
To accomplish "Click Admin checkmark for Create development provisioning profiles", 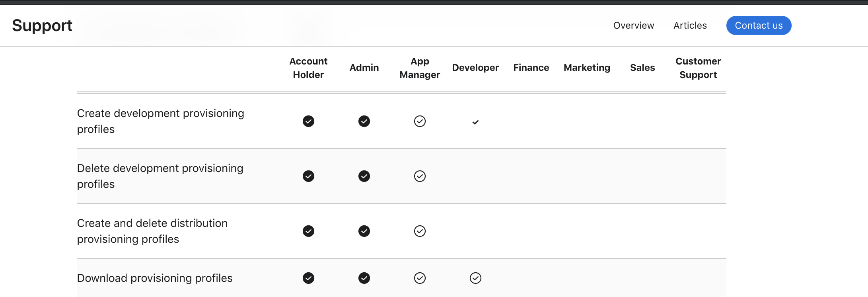I will click(364, 121).
